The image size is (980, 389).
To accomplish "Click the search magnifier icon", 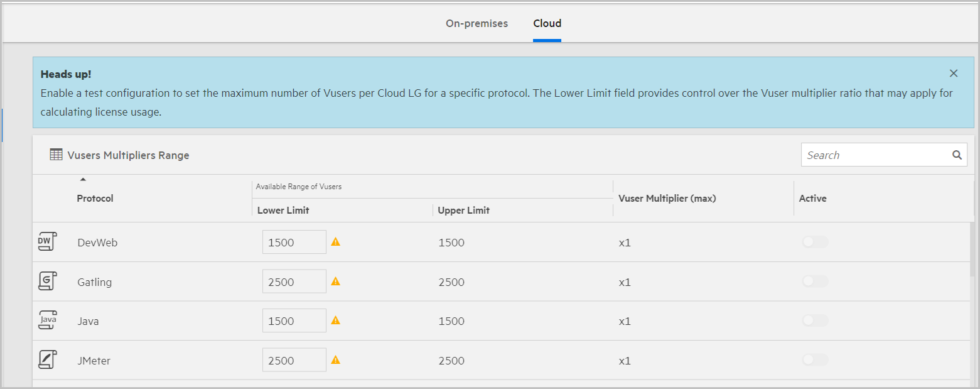I will click(x=957, y=155).
